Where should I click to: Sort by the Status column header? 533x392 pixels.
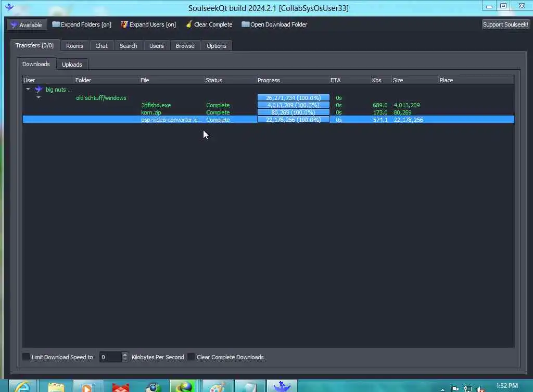[x=230, y=80]
